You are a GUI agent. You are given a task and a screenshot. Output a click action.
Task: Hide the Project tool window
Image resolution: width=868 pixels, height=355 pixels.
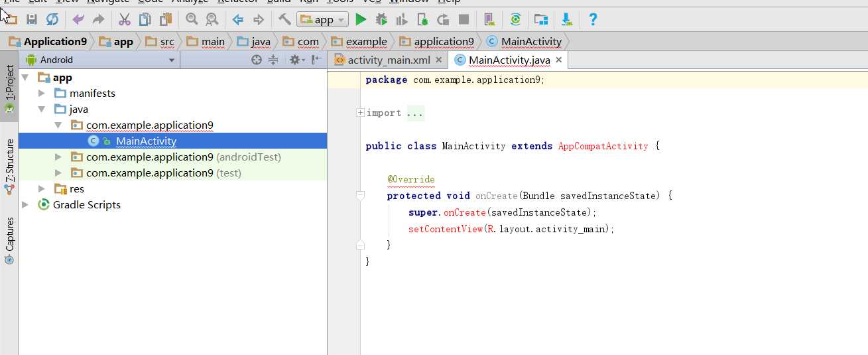coord(317,60)
